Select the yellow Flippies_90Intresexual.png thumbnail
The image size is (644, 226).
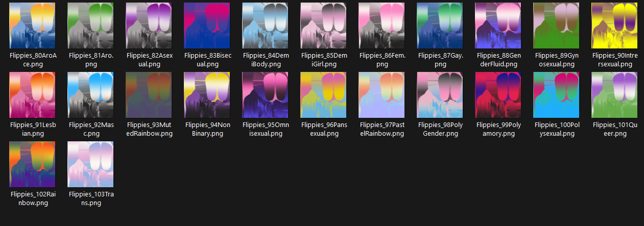click(x=615, y=26)
